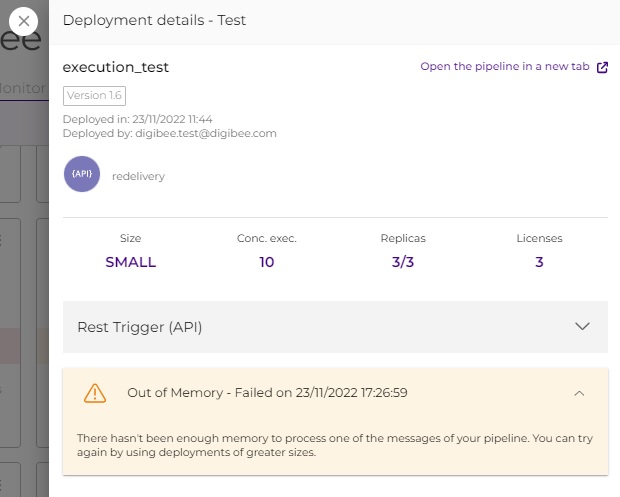Click the external link icon beside pipeline link
Screen dimensions: 620x497
point(602,67)
